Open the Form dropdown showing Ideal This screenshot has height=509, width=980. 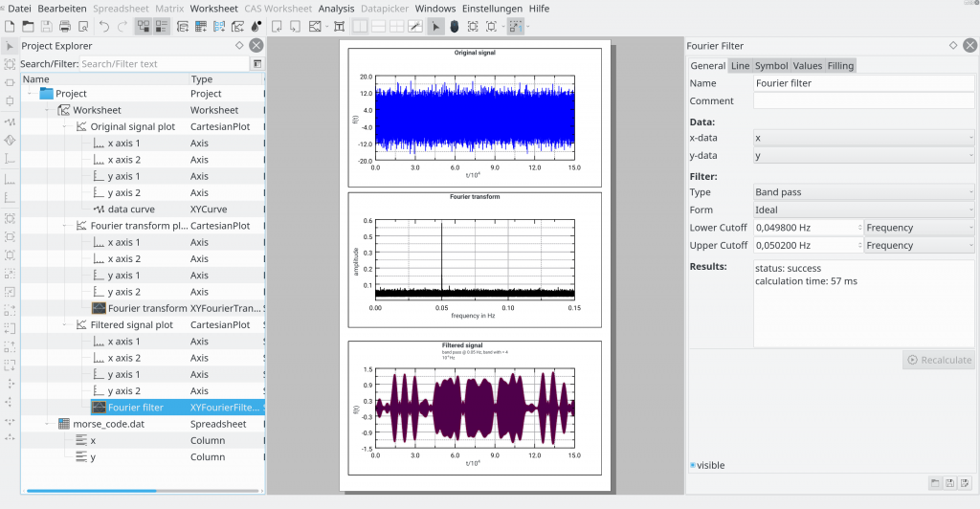(863, 210)
